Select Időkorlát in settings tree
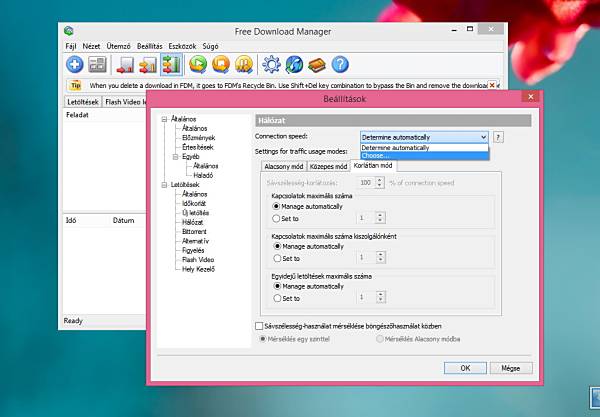600x417 pixels. 194,204
